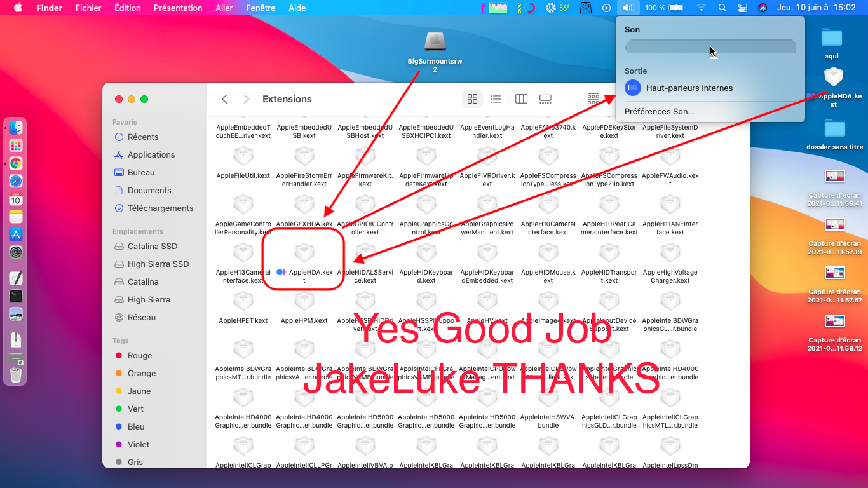Select the aqui folder on desktop
868x488 pixels.
click(x=831, y=43)
